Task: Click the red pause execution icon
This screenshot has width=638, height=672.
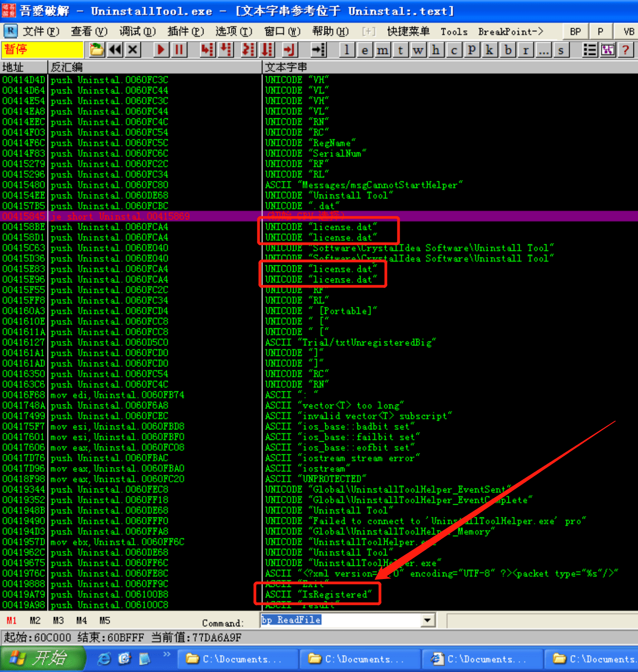Action: (179, 49)
